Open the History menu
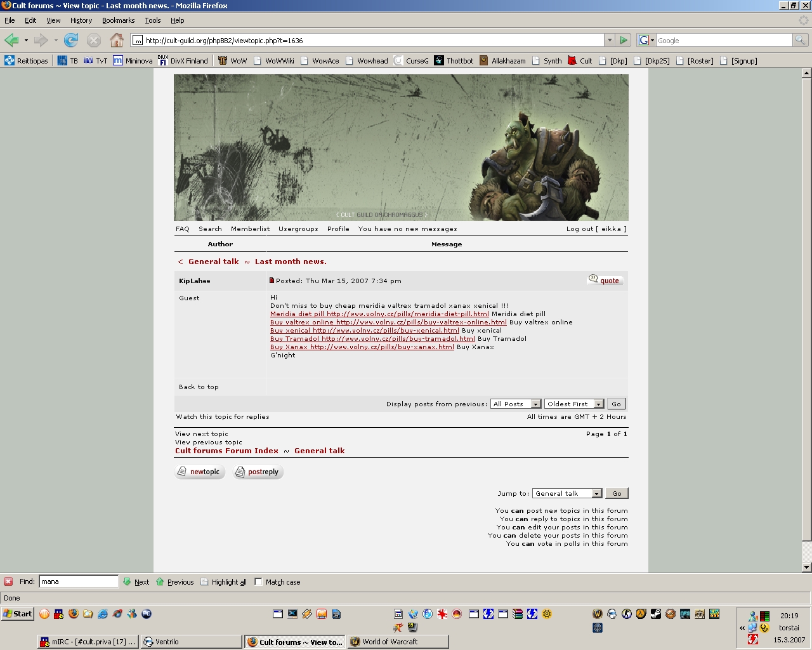Viewport: 812px width, 650px height. [81, 20]
